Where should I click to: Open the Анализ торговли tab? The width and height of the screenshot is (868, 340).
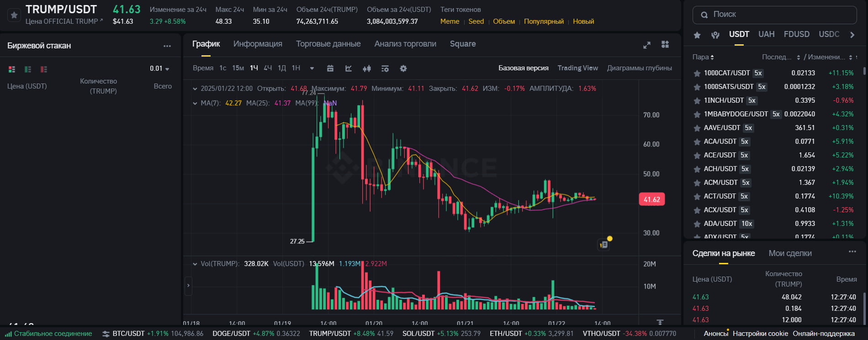tap(405, 44)
